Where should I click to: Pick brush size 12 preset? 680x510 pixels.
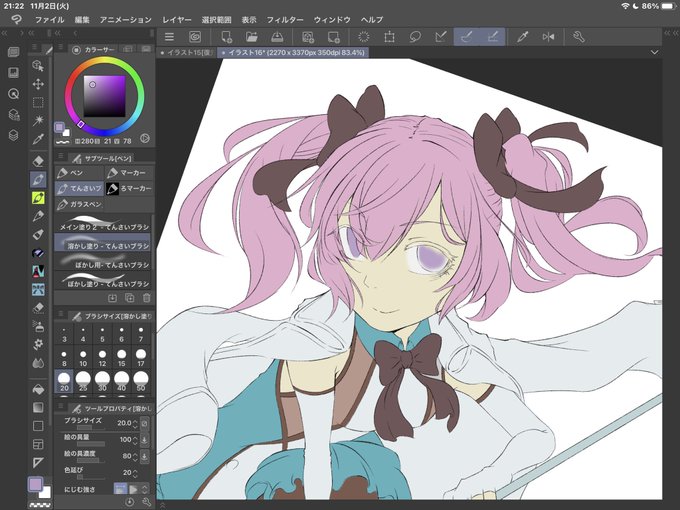click(x=102, y=357)
